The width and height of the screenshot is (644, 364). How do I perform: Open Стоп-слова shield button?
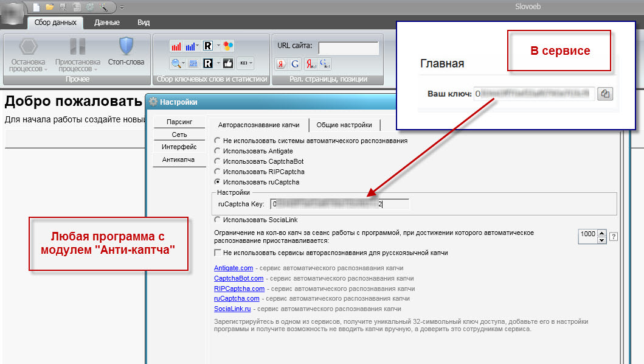[126, 51]
